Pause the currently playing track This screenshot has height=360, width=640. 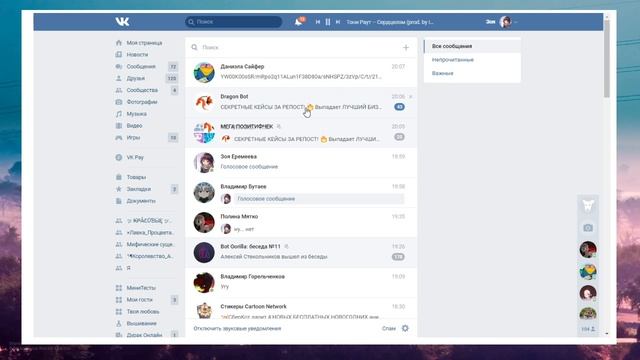click(328, 22)
